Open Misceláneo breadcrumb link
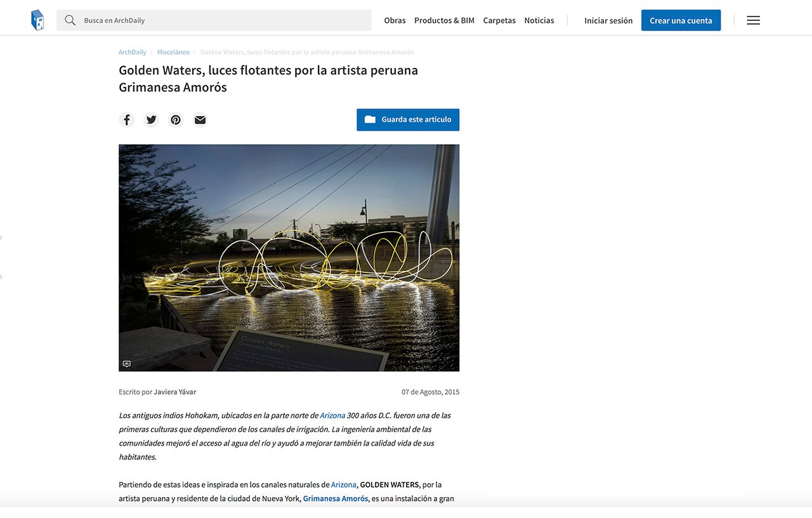This screenshot has width=812, height=518. 173,52
